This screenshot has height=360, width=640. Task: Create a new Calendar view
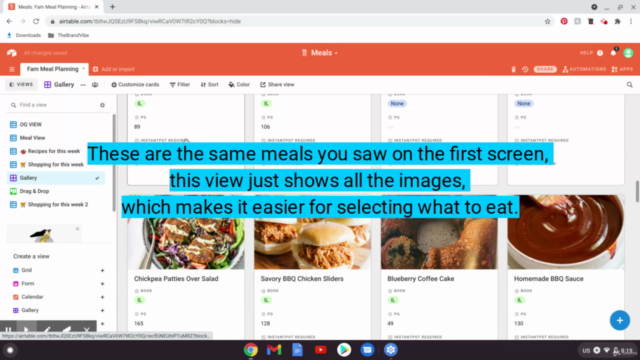(x=58, y=297)
